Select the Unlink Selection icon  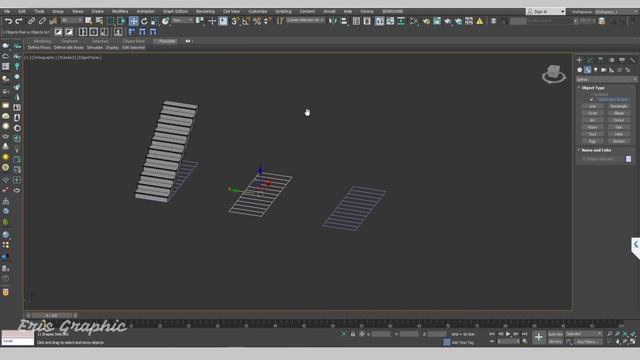click(42, 21)
